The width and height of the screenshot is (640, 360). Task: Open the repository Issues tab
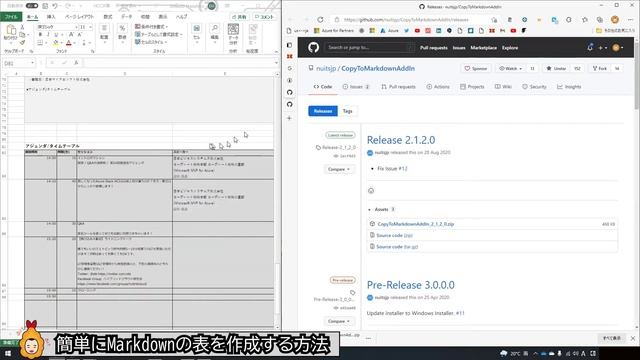click(356, 87)
